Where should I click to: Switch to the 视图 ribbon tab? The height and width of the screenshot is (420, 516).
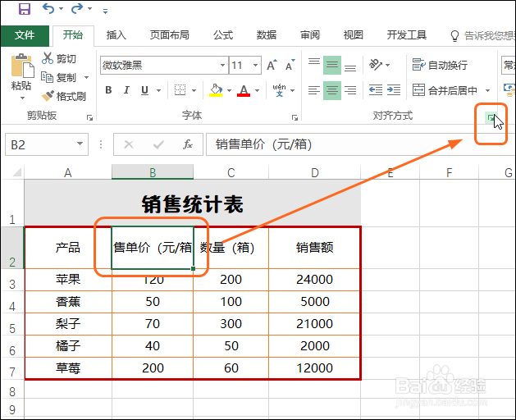click(x=354, y=35)
